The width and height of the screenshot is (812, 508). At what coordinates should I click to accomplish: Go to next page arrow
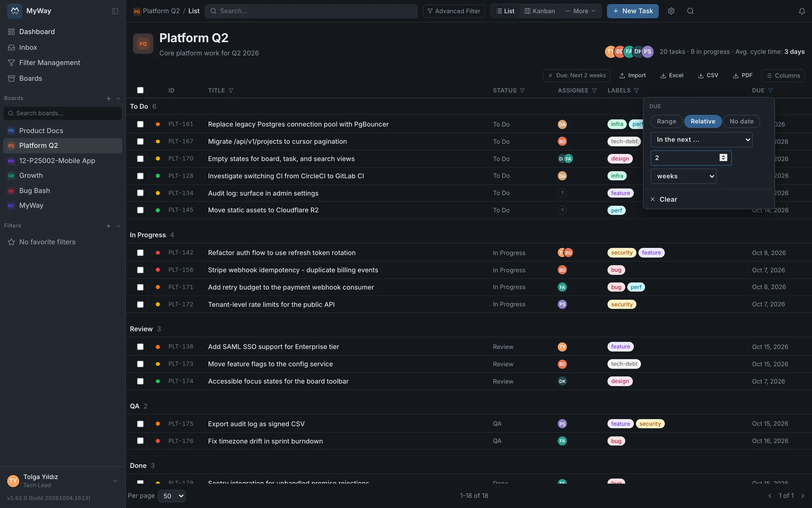[803, 496]
